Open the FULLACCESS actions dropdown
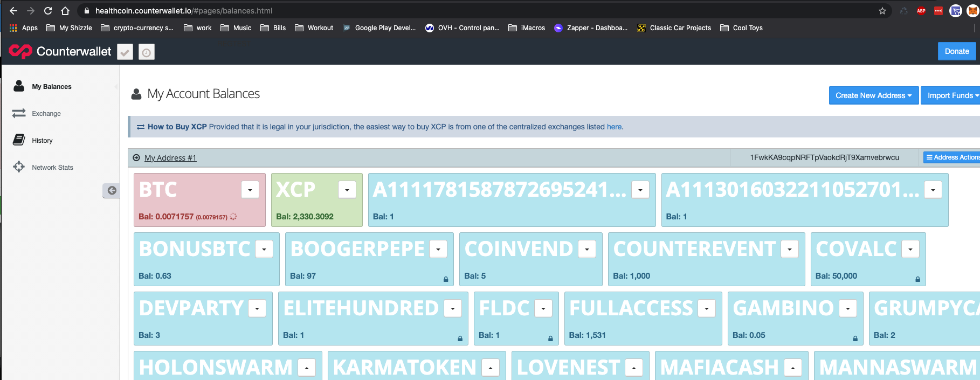 (707, 308)
